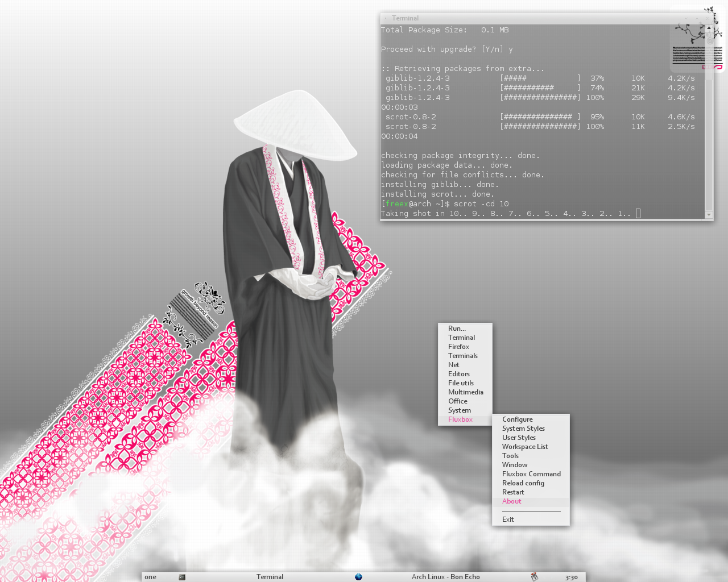Open Workspace List submenu
The width and height of the screenshot is (728, 582).
tap(531, 447)
